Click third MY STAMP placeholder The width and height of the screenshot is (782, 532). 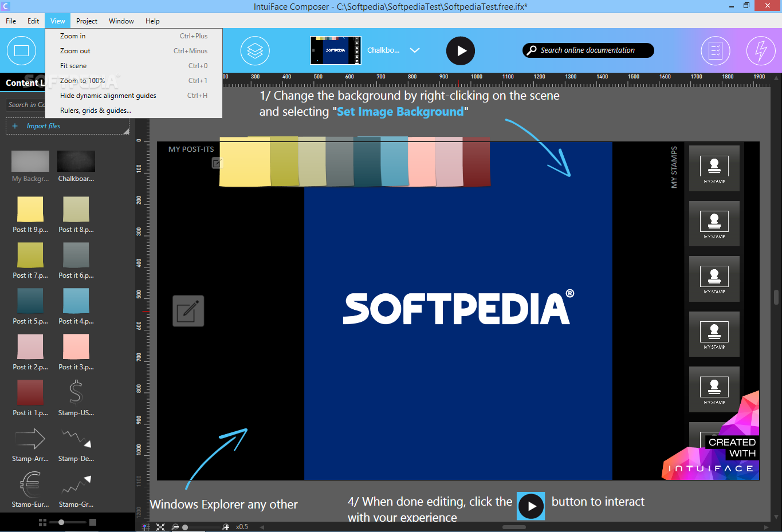714,279
